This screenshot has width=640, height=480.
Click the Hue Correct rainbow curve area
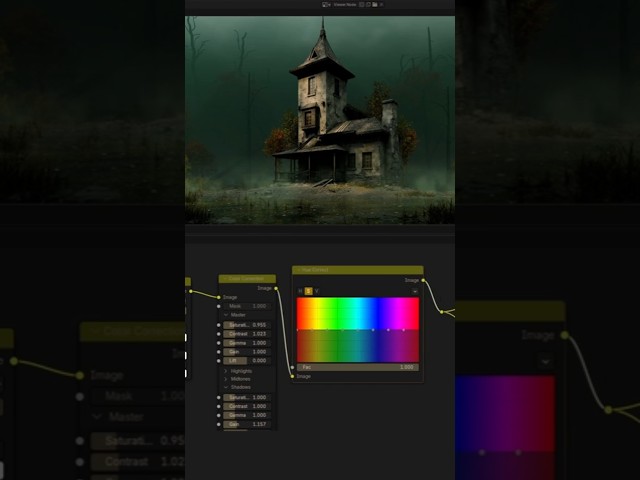coord(358,330)
